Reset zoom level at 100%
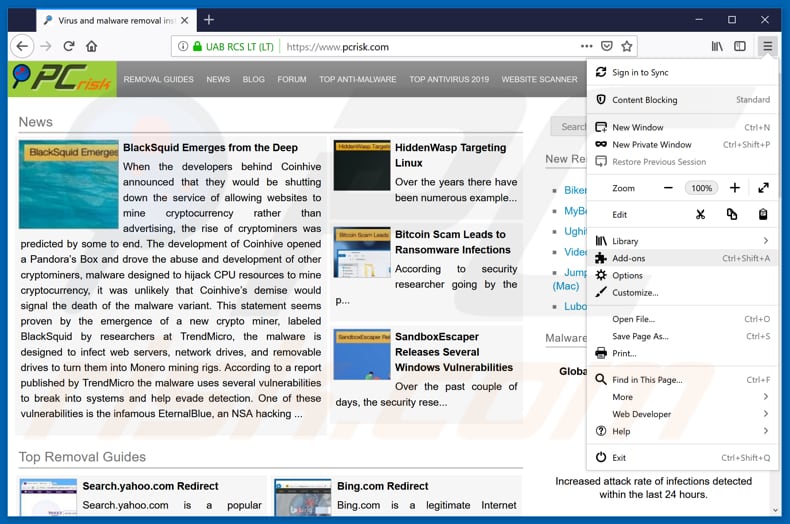Image resolution: width=790 pixels, height=524 pixels. (x=701, y=188)
